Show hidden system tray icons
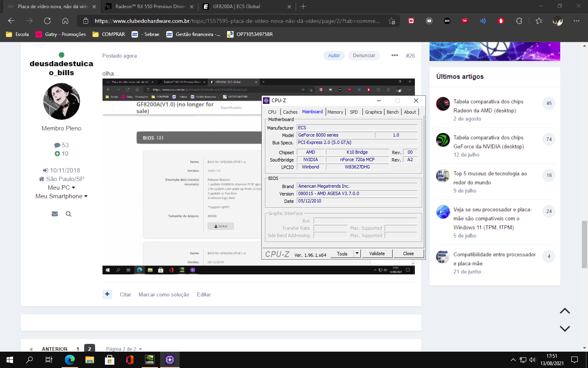Screen dimensions: 588x368 513,360
